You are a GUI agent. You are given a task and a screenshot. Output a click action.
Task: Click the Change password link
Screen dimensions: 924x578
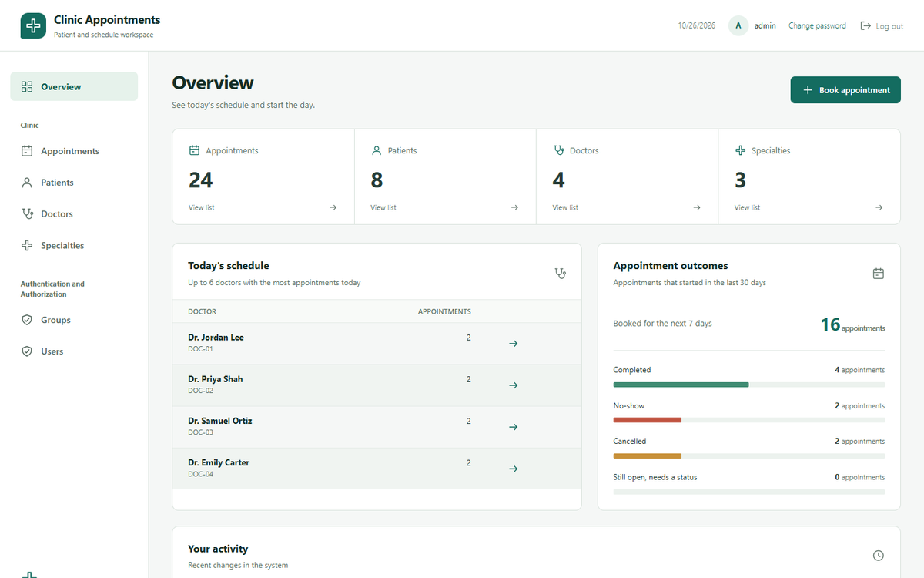pos(817,26)
